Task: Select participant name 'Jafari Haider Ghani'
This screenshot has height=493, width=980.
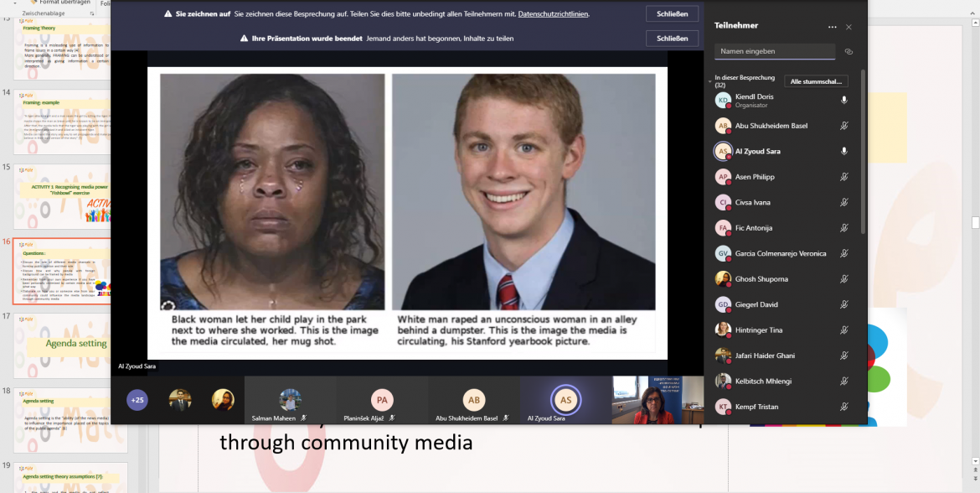Action: pos(766,355)
